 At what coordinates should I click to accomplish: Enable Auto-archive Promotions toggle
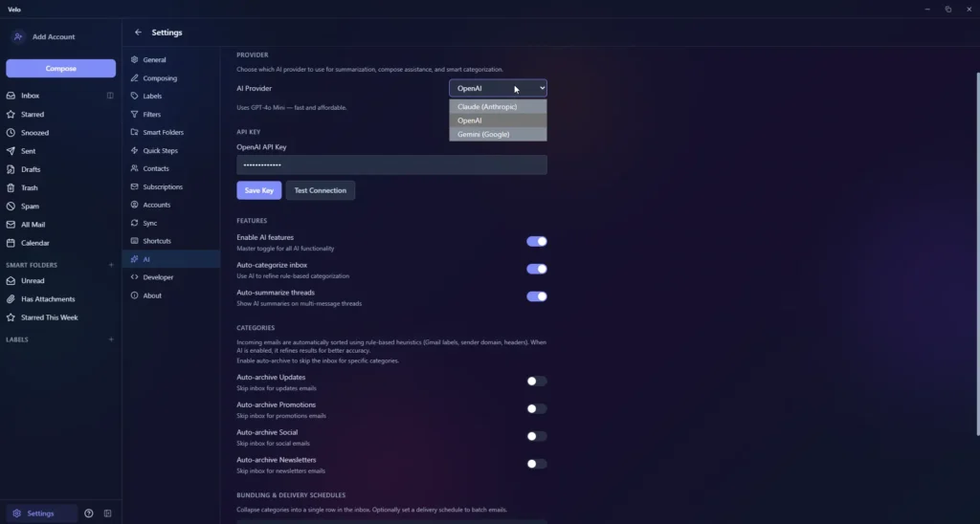(536, 408)
